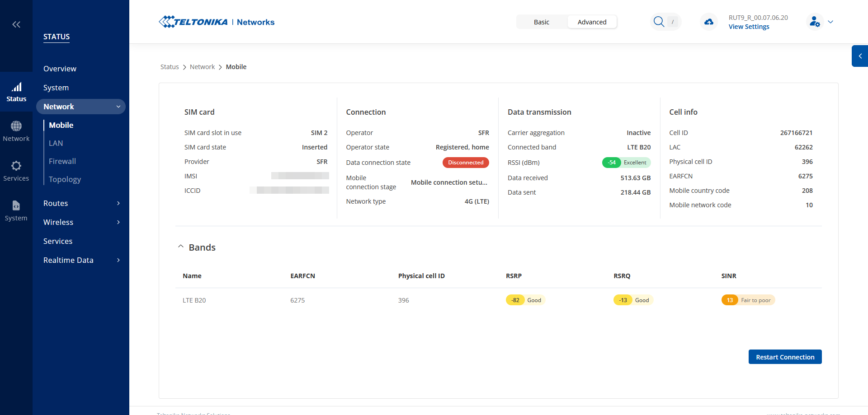Open the Services gear icon in sidebar
Viewport: 868px width, 415px height.
coord(16,171)
